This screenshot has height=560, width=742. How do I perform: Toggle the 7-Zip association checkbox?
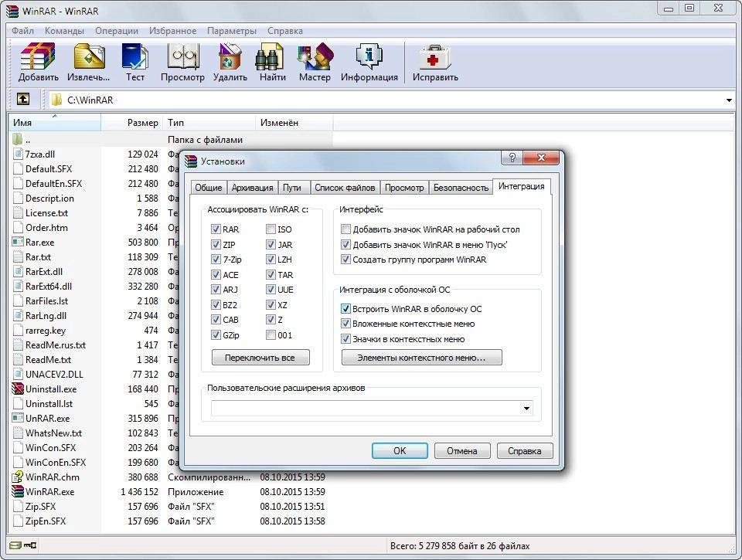216,260
